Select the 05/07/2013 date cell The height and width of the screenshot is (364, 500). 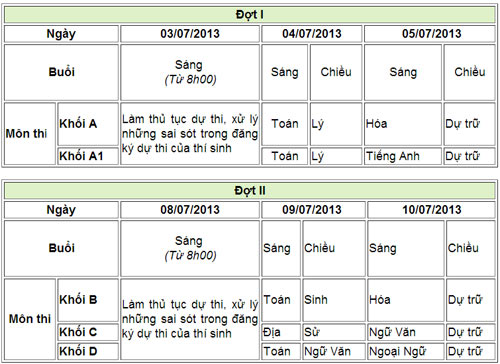430,34
